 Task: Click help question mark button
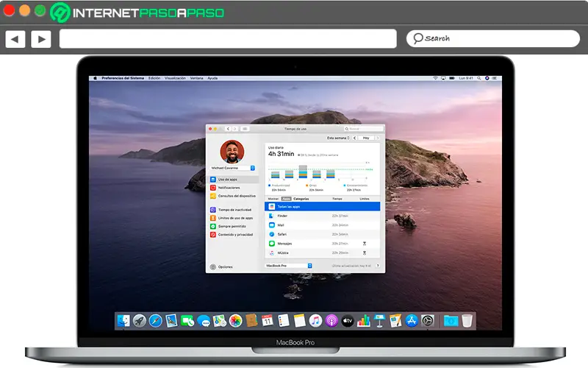pyautogui.click(x=378, y=266)
